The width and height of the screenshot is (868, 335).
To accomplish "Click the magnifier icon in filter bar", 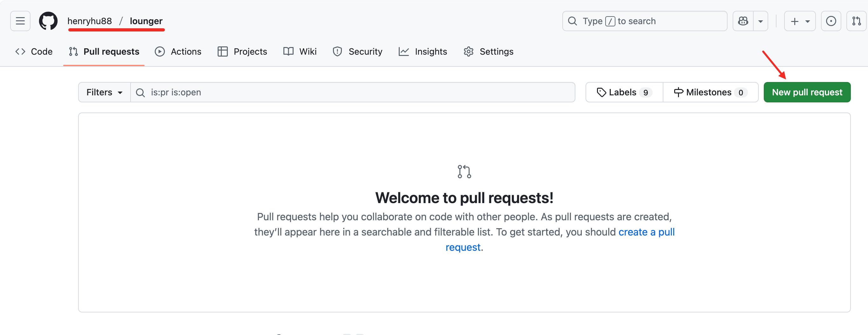I will pyautogui.click(x=140, y=92).
